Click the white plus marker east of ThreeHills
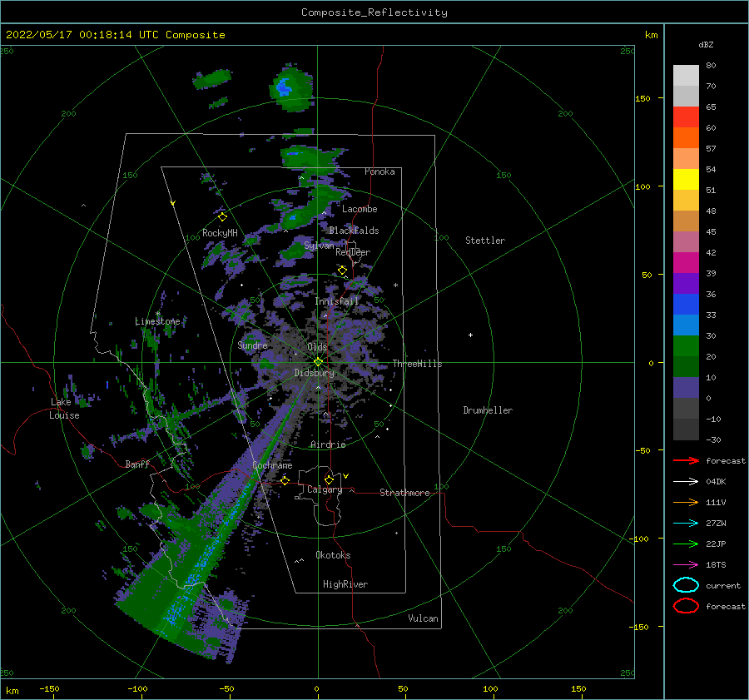The width and height of the screenshot is (749, 700). tap(470, 335)
